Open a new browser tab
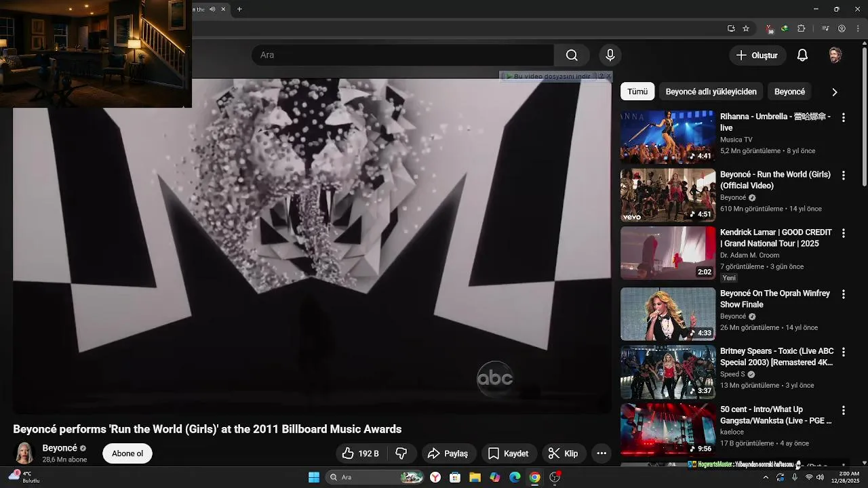The image size is (868, 488). (x=239, y=9)
